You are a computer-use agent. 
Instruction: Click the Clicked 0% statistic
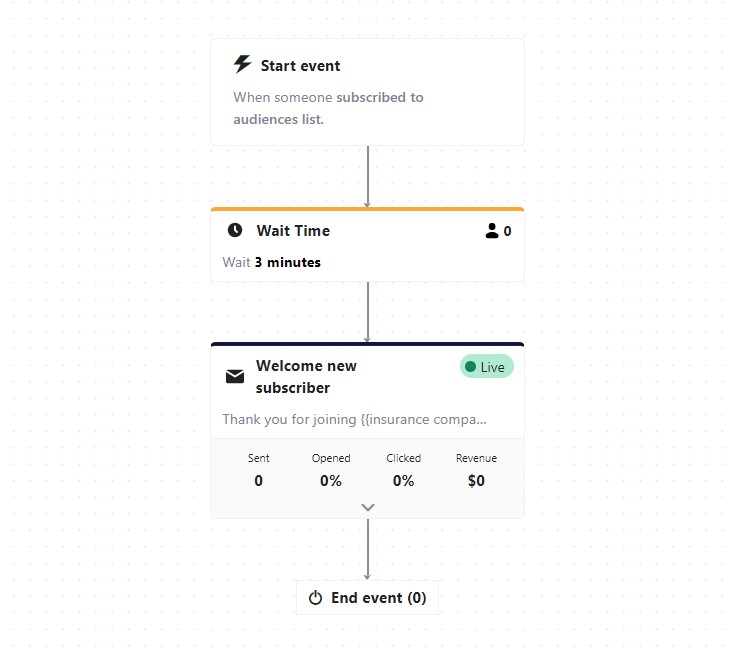403,470
